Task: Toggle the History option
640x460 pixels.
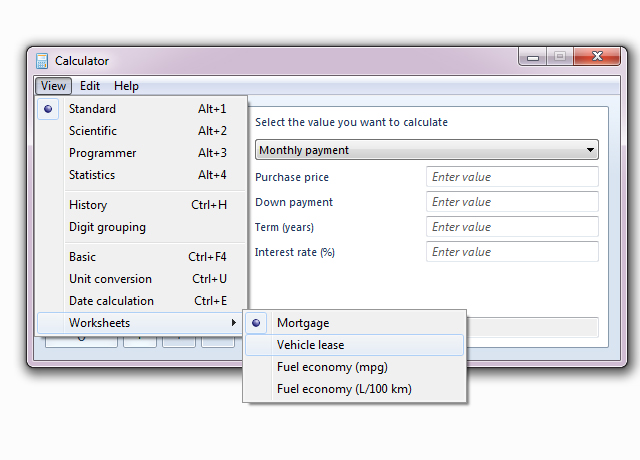Action: coord(88,205)
